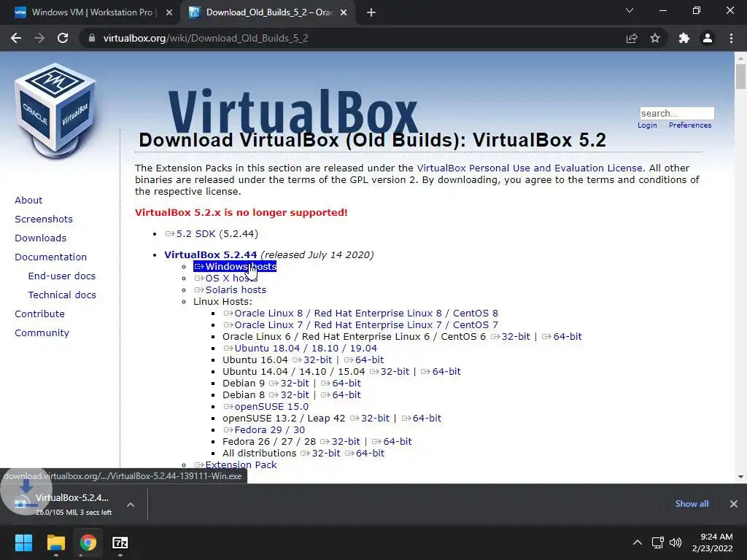
Task: Open Technical docs in the sidebar
Action: pyautogui.click(x=62, y=295)
